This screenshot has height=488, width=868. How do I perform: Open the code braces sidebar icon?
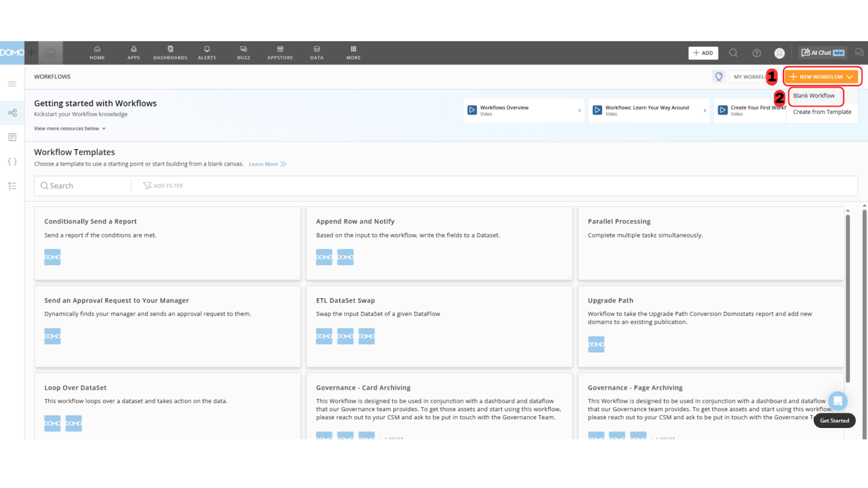coord(12,162)
